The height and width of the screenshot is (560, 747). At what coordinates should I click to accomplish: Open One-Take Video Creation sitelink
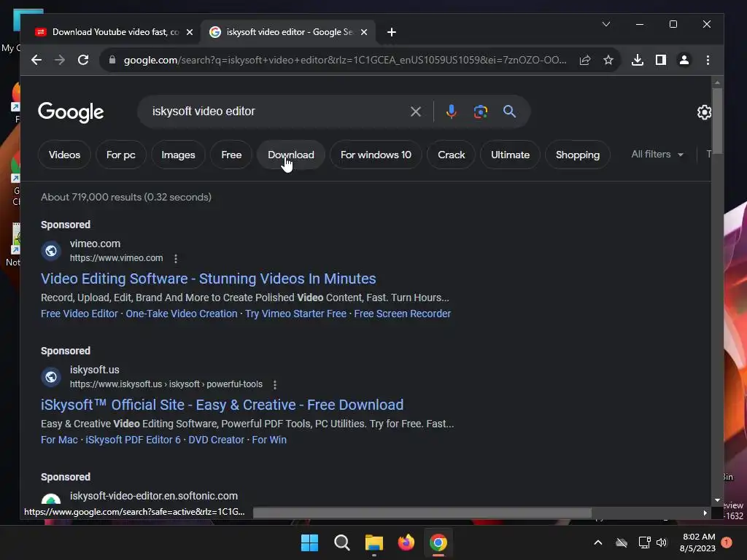tap(182, 314)
